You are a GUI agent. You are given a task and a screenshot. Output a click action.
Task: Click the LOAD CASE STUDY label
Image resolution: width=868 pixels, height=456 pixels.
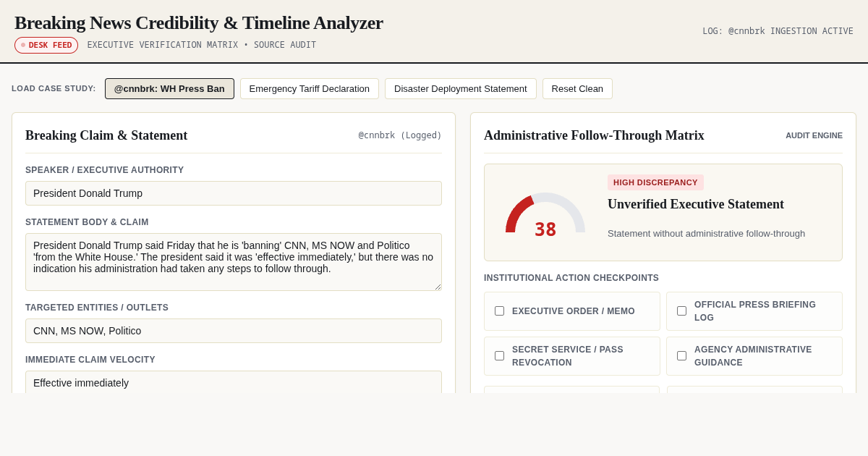coord(54,88)
